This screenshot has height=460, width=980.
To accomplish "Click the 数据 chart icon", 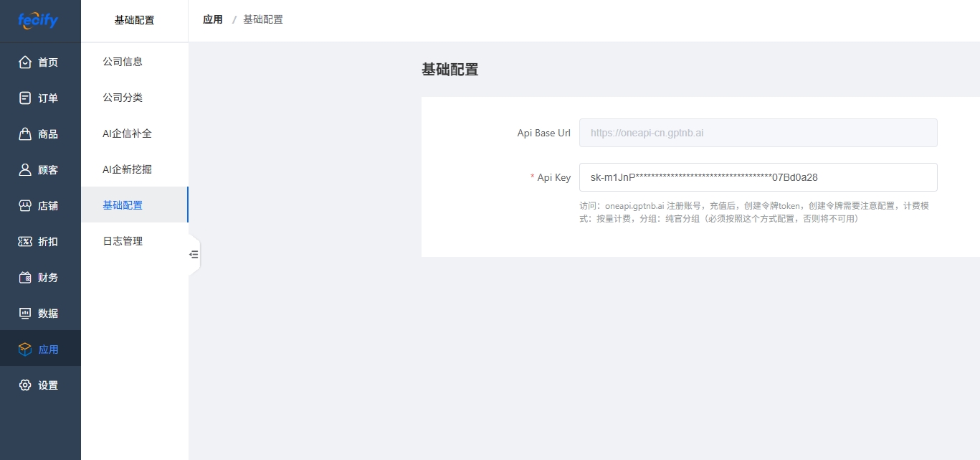I will pos(25,314).
